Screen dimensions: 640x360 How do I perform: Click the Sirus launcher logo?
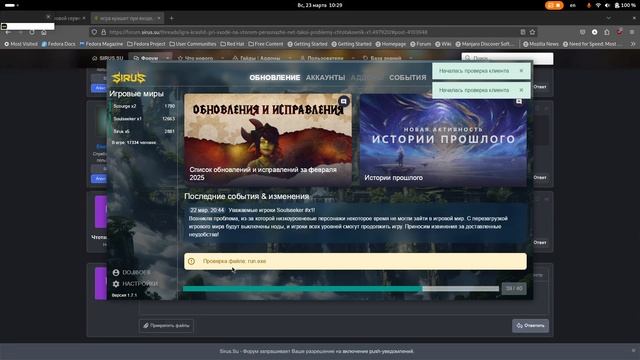coord(129,78)
